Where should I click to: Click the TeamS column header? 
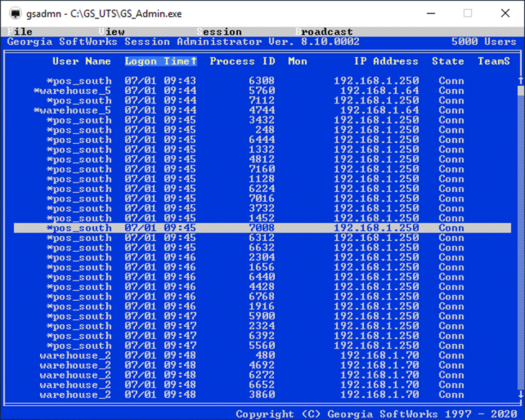pyautogui.click(x=494, y=61)
